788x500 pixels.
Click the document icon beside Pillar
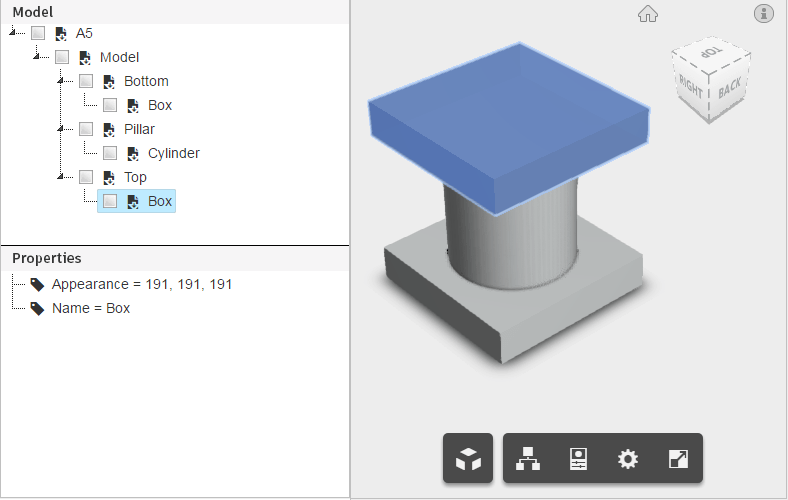tap(109, 130)
